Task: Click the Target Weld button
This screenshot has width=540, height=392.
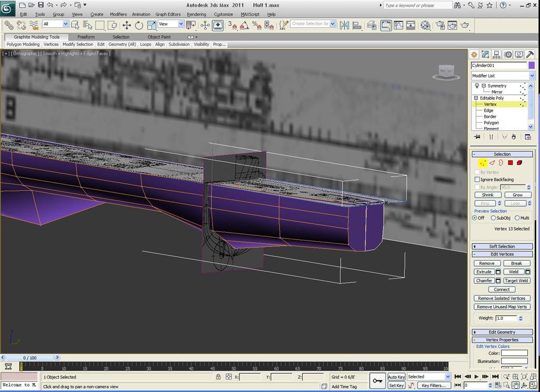Action: (x=517, y=280)
